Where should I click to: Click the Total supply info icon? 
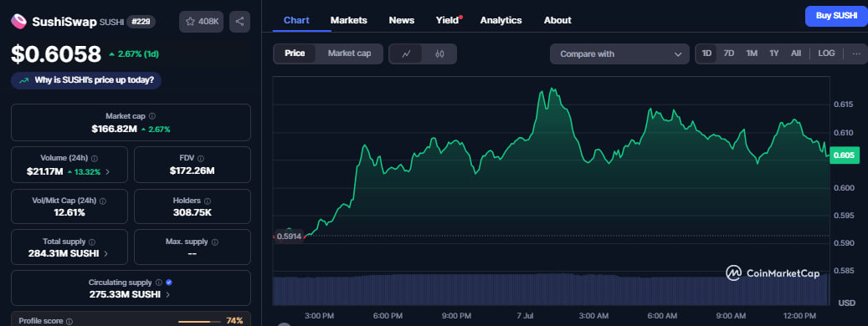point(92,242)
